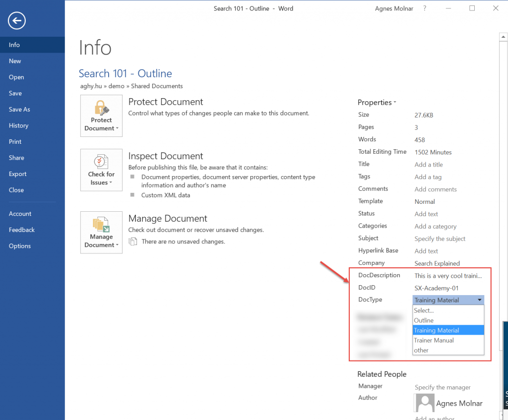Screen dimensions: 508x420
Task: Click the Add comments field
Action: pyautogui.click(x=436, y=189)
